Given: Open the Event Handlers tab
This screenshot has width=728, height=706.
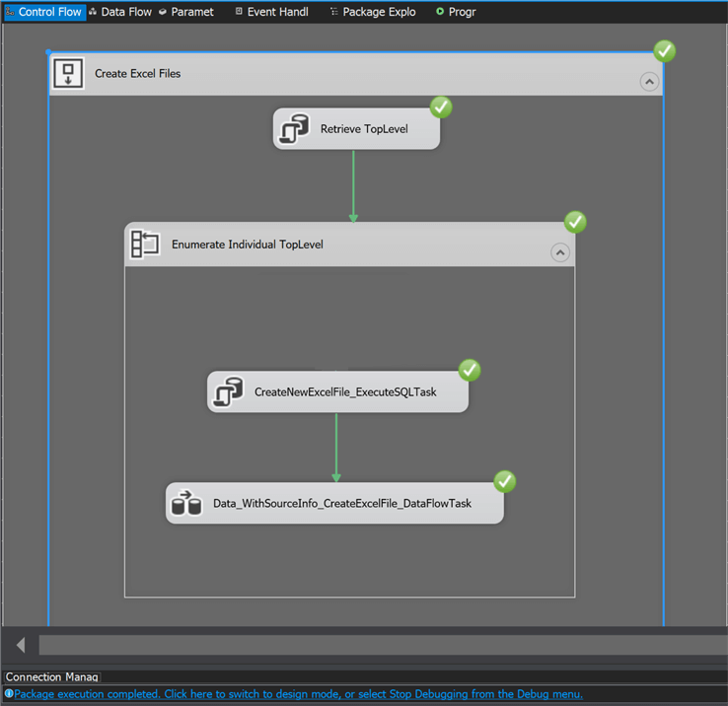Looking at the screenshot, I should [x=271, y=12].
